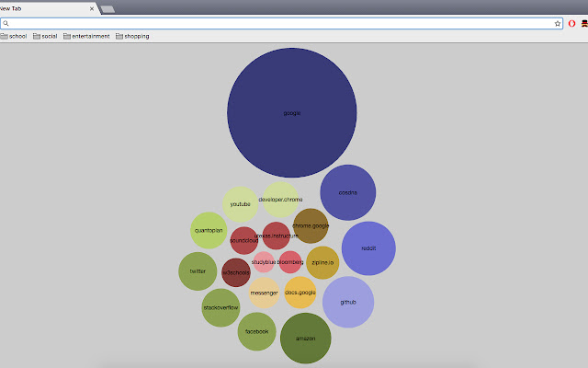Click the reddit bubble
Screen dimensions: 588x368
[x=368, y=248]
